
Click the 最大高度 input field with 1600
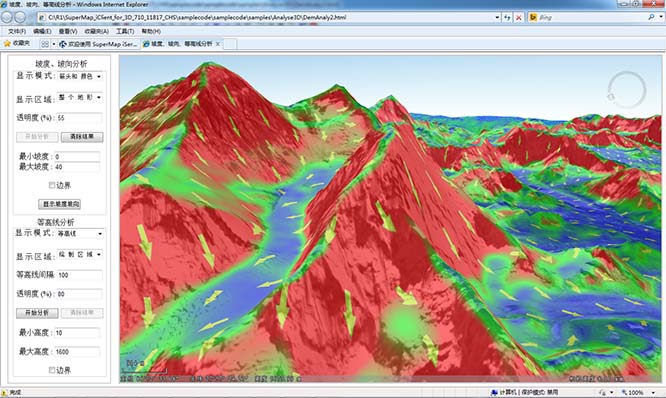click(x=77, y=352)
